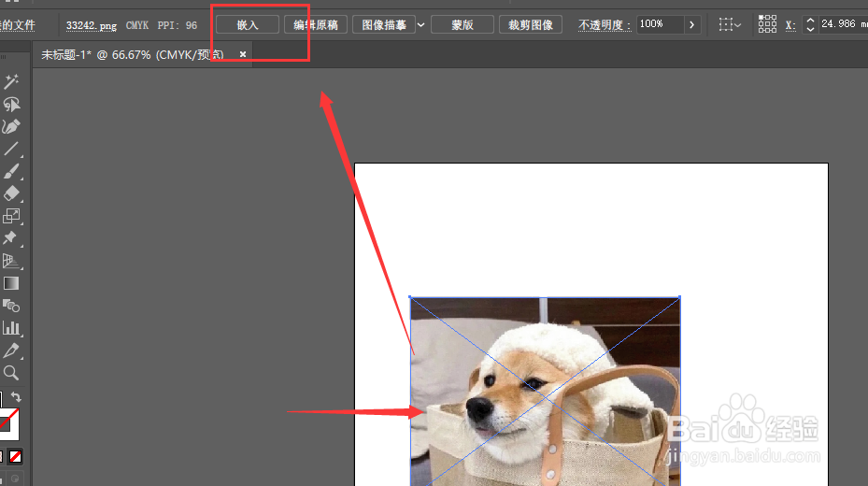Click the 编辑原稿 button
This screenshot has width=868, height=486.
[316, 25]
